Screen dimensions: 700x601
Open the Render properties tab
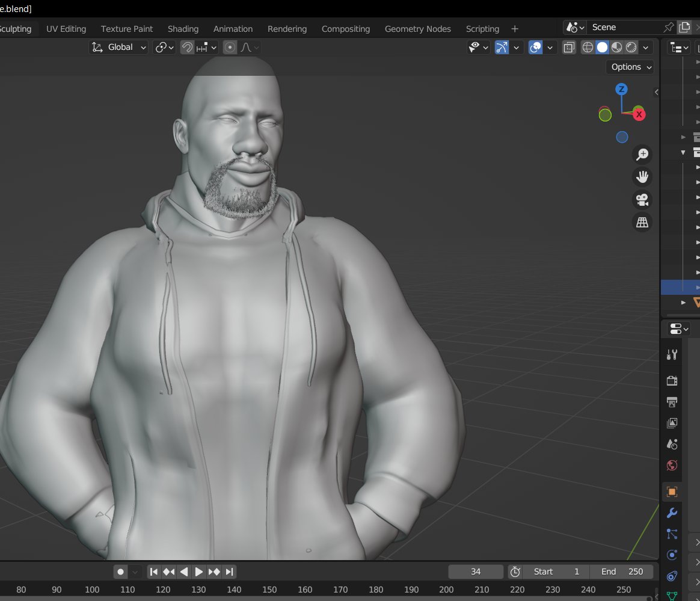pos(672,380)
